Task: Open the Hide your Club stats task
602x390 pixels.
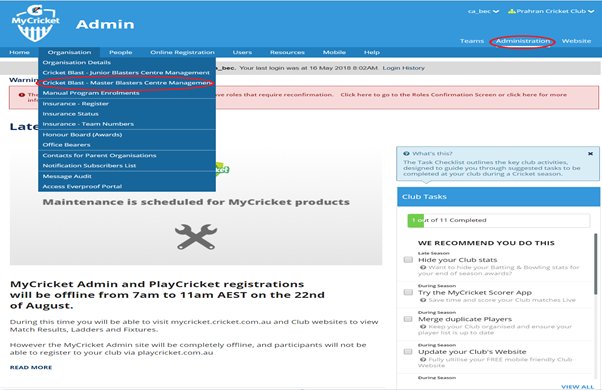Action: [x=457, y=260]
